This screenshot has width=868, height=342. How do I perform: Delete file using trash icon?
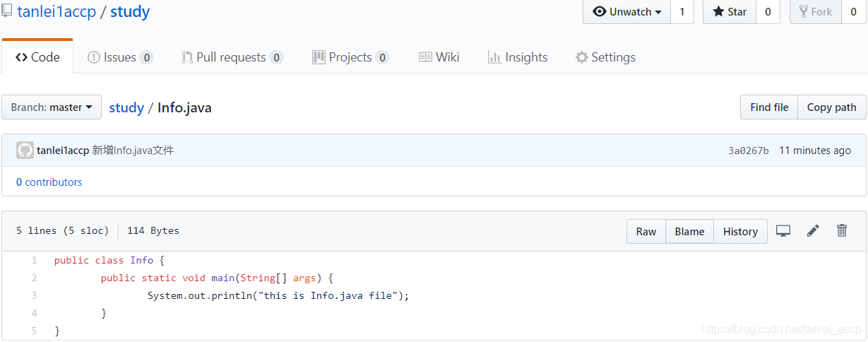point(842,230)
